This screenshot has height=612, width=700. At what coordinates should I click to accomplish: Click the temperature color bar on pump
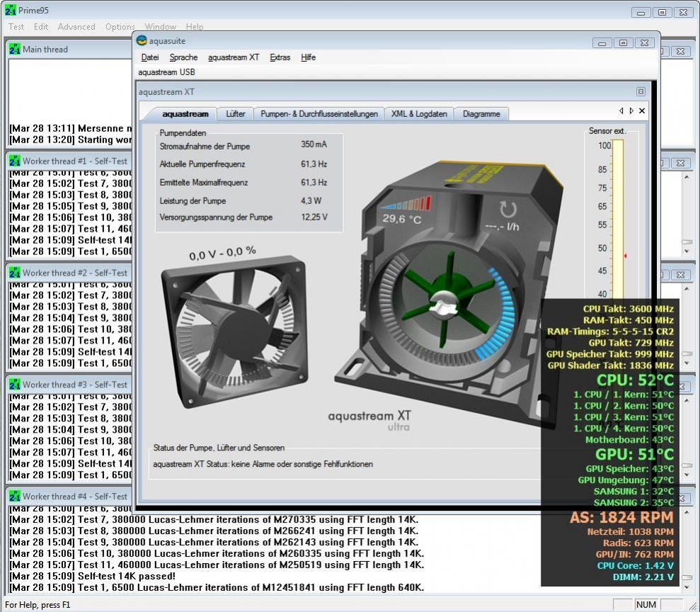click(406, 204)
